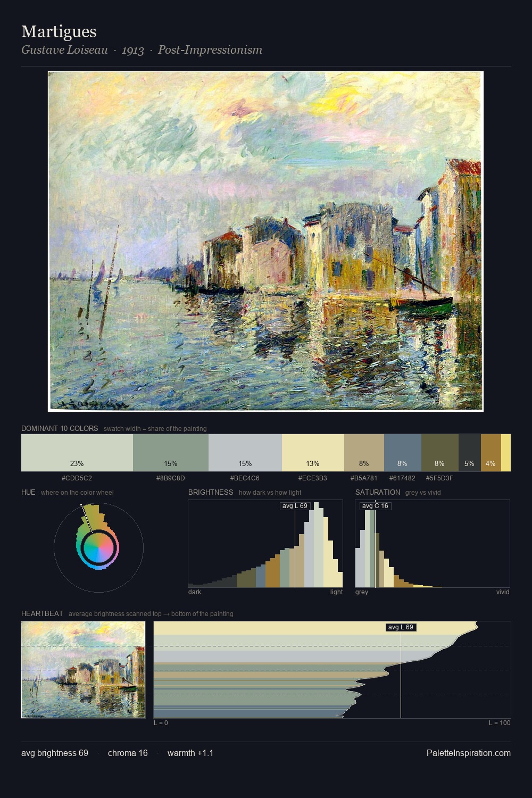Click the saturation histogram chart
The width and height of the screenshot is (532, 798).
coord(433,544)
